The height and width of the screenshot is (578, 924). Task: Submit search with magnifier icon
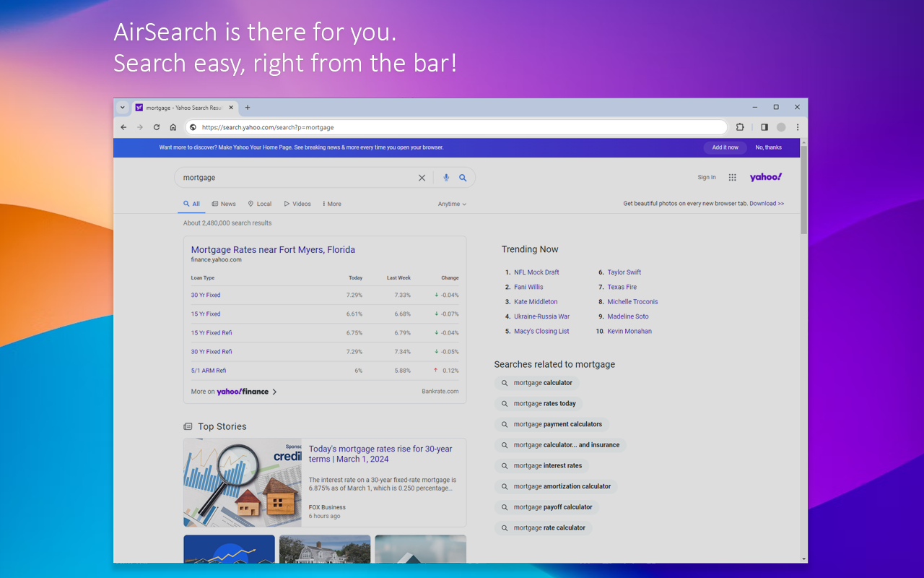463,178
